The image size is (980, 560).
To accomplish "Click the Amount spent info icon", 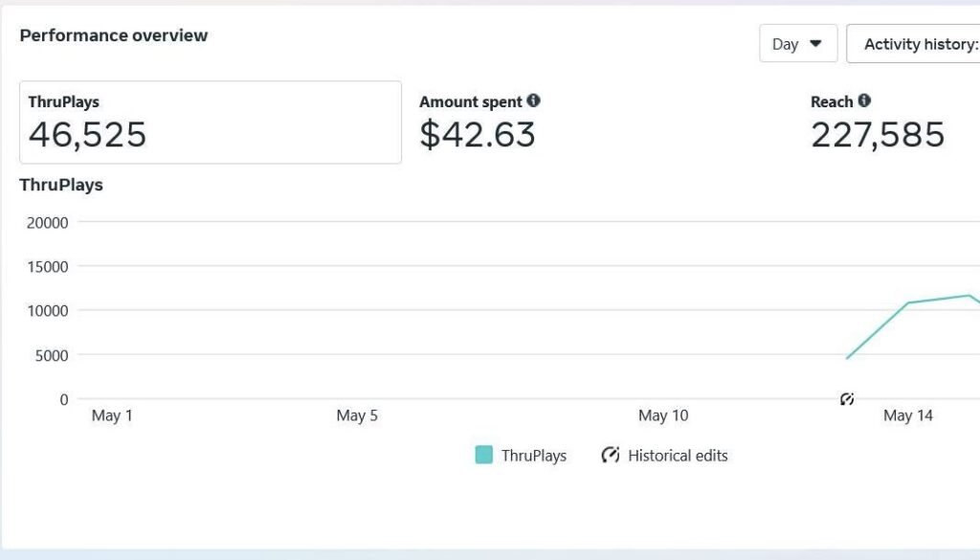I will tap(533, 101).
